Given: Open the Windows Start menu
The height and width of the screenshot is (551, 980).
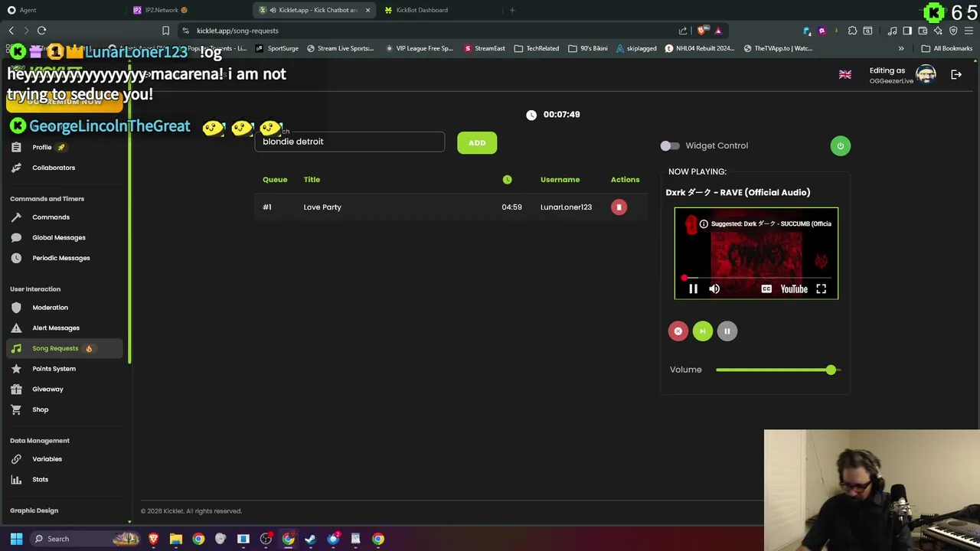Looking at the screenshot, I should 16,539.
